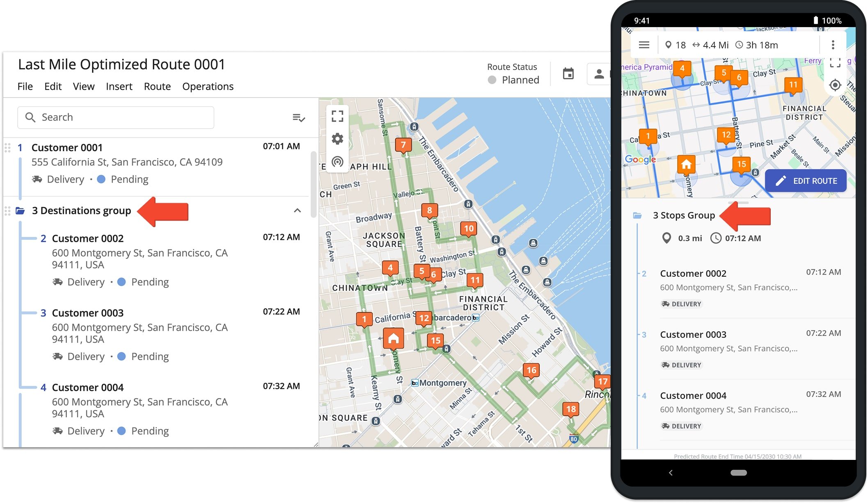Tap the 18 stops count in phone header
Image resolution: width=868 pixels, height=503 pixels.
676,45
